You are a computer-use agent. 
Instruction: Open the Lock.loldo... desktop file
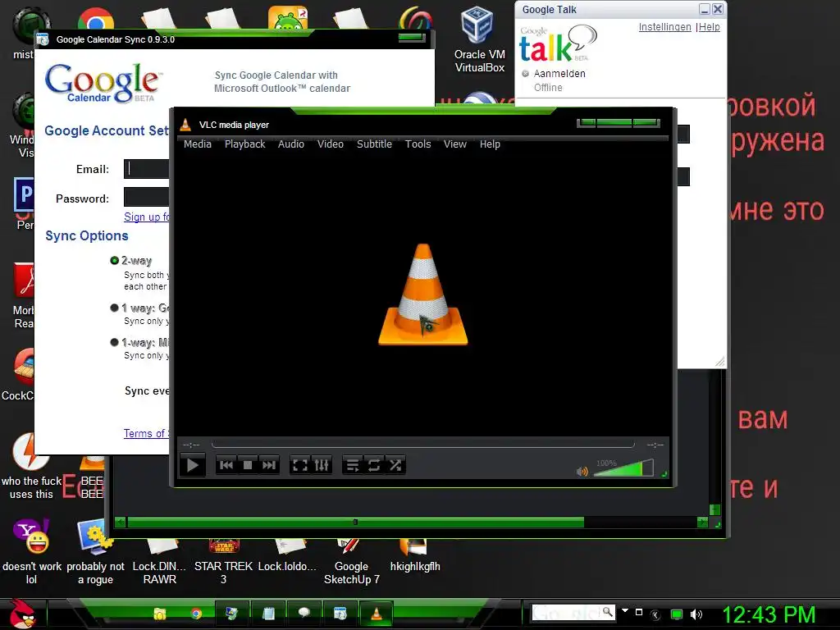[287, 557]
